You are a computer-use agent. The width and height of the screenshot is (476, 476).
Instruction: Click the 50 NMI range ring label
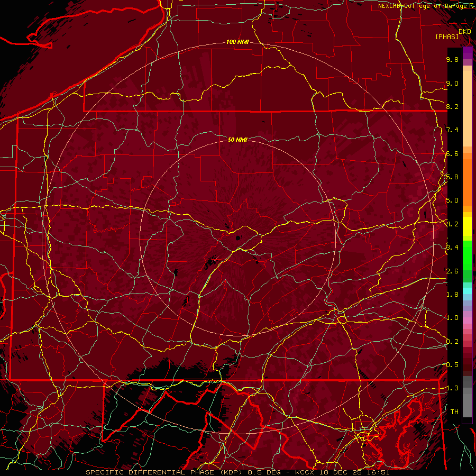click(237, 140)
